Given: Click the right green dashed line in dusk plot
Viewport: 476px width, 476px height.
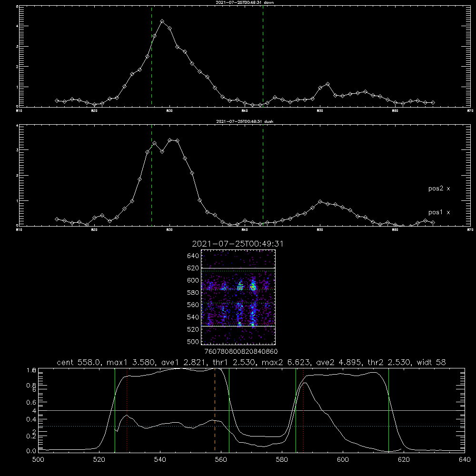Looking at the screenshot, I should coord(263,175).
